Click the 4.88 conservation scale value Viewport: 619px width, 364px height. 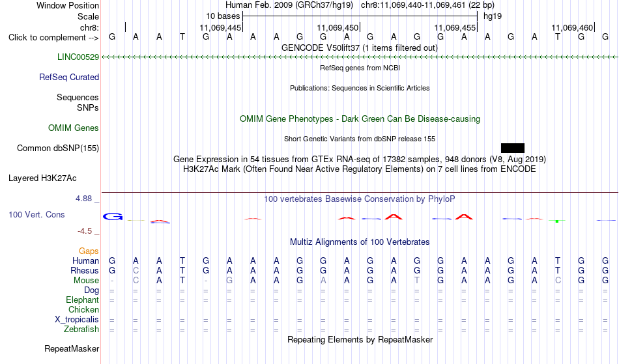point(83,199)
